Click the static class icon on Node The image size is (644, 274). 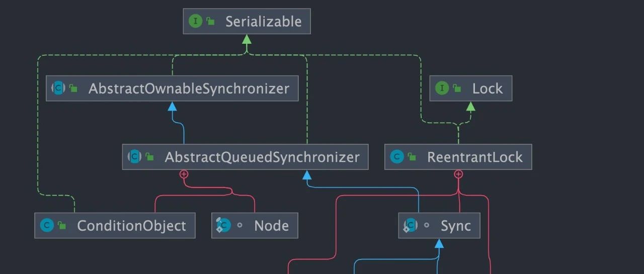click(223, 225)
